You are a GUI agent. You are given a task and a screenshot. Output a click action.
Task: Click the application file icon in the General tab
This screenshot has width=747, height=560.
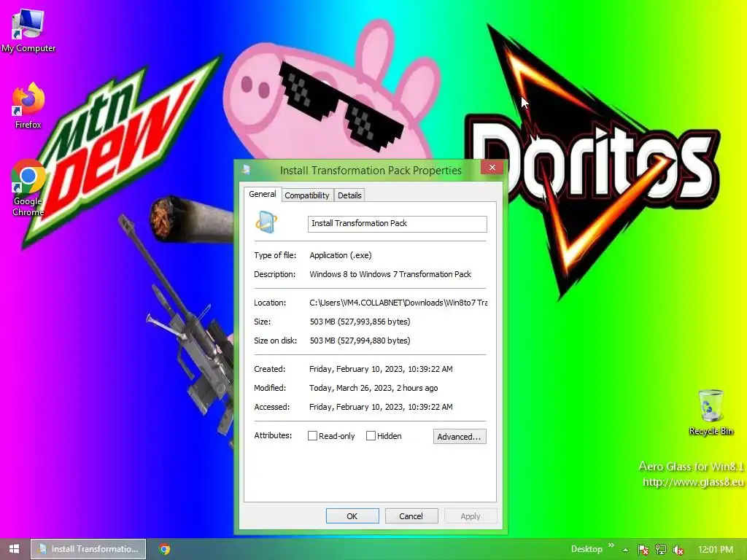(x=266, y=222)
